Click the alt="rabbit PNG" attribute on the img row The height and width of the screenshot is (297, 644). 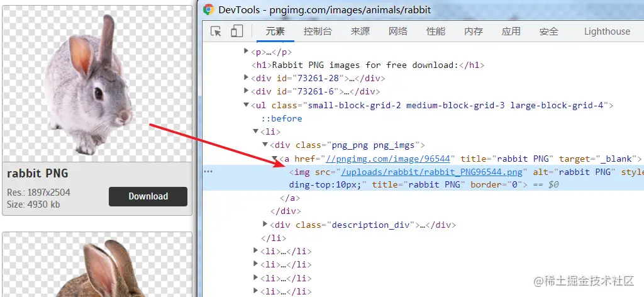click(x=574, y=172)
